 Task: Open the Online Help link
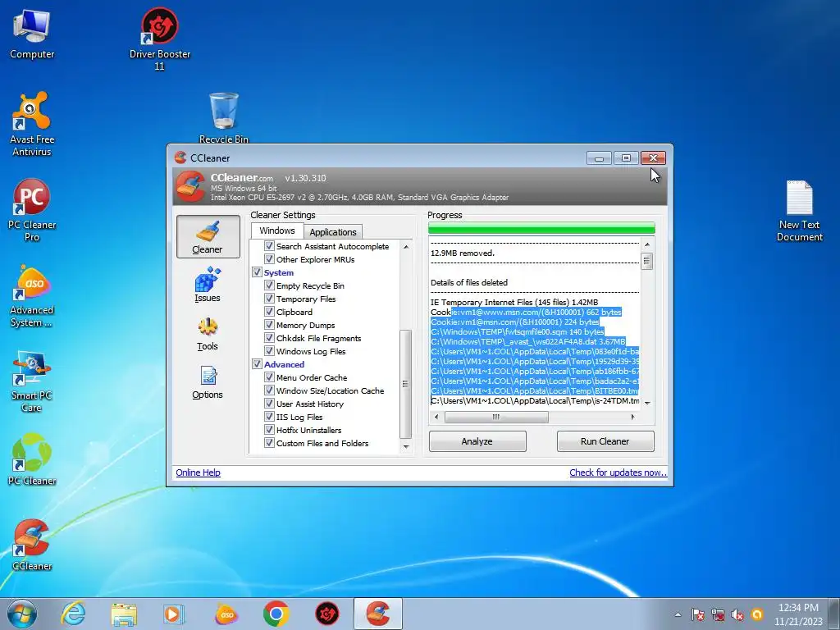point(199,472)
